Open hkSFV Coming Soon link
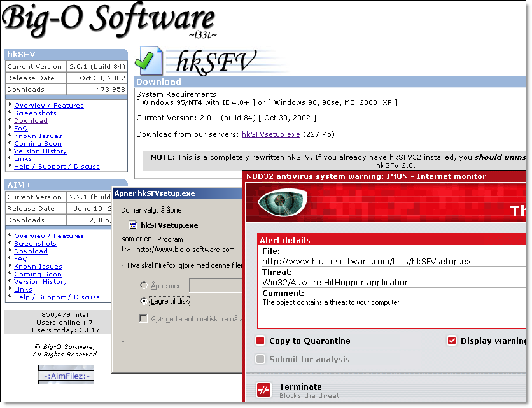The width and height of the screenshot is (532, 408). click(x=38, y=144)
